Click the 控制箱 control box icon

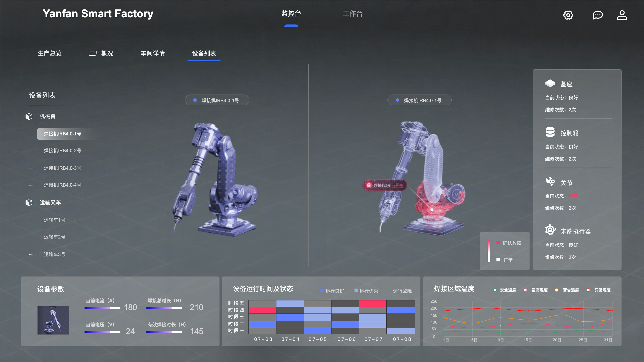click(x=550, y=132)
